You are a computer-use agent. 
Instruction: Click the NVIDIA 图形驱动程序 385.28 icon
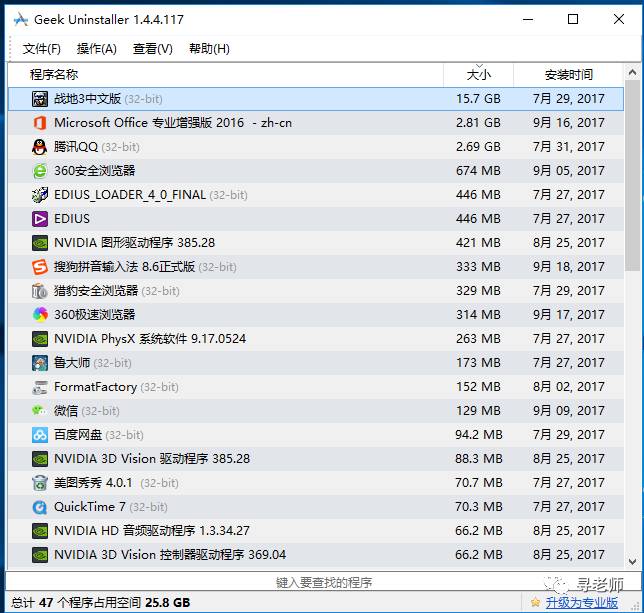pos(40,243)
